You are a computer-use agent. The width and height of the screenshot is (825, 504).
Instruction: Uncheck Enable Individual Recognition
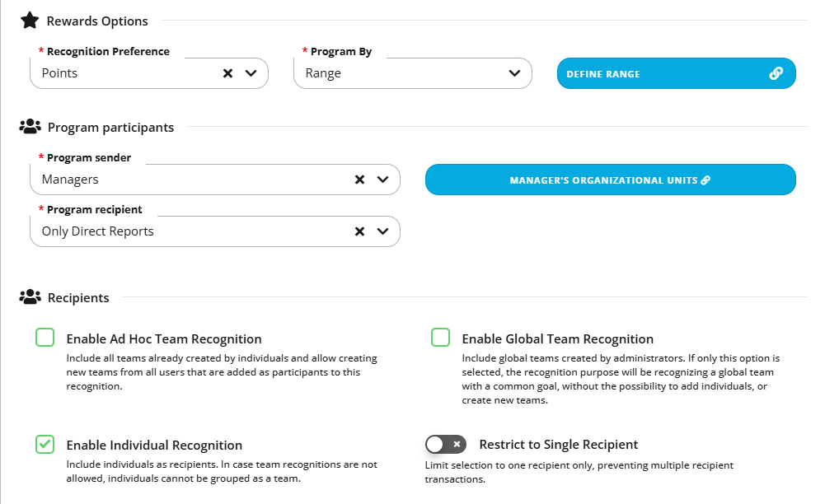point(45,444)
